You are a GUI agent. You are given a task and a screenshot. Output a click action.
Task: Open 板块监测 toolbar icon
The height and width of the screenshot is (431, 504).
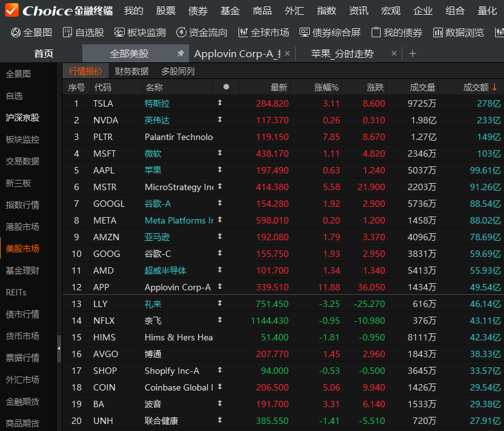(x=120, y=32)
